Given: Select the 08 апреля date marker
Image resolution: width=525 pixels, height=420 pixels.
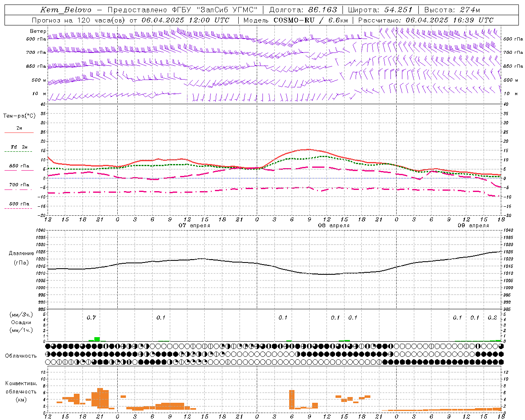Looking at the screenshot, I should tap(334, 226).
